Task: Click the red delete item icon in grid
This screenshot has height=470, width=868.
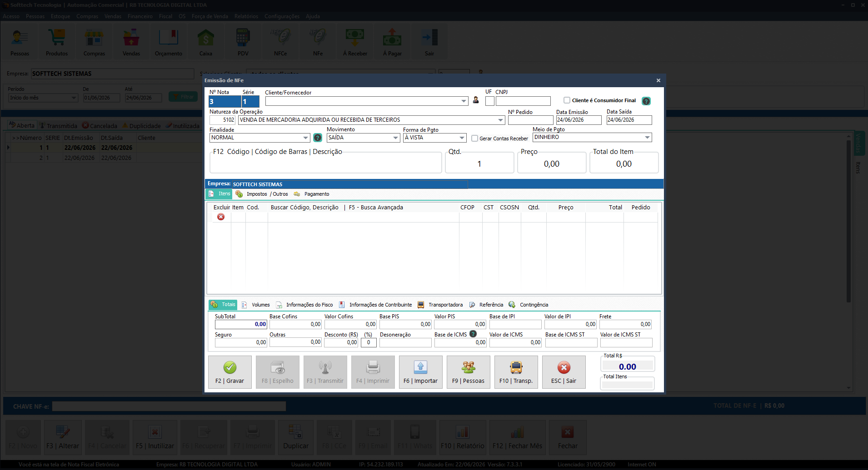Action: (x=221, y=217)
